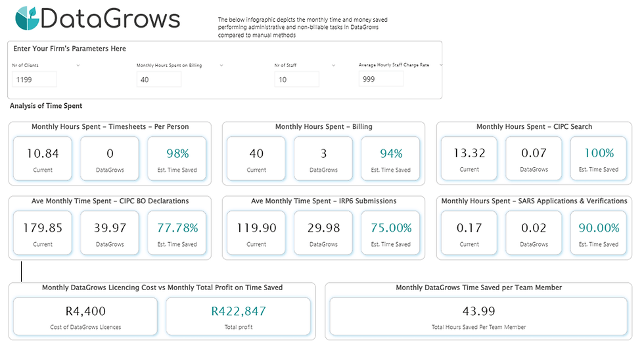Click 'Monthly Hours Spent – SARS Applications & Verifications' title

534,201
